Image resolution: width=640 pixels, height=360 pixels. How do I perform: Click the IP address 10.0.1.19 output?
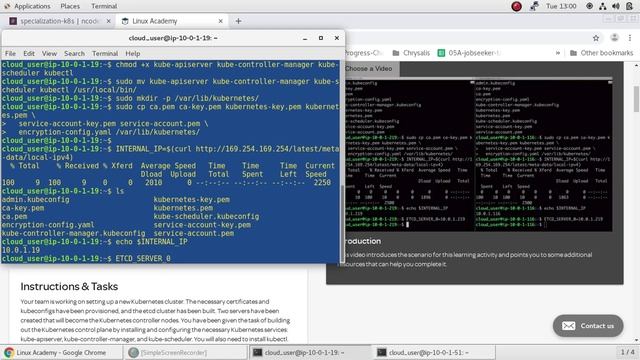tap(21, 250)
